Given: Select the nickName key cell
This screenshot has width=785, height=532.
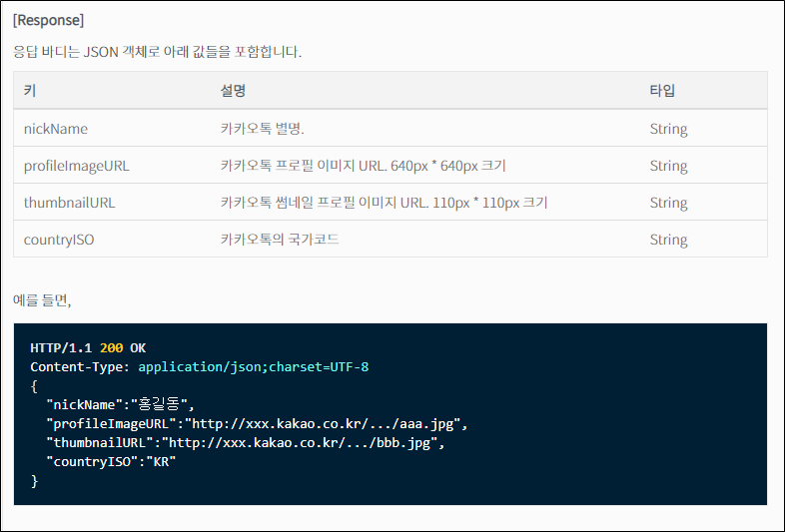Looking at the screenshot, I should pyautogui.click(x=56, y=129).
